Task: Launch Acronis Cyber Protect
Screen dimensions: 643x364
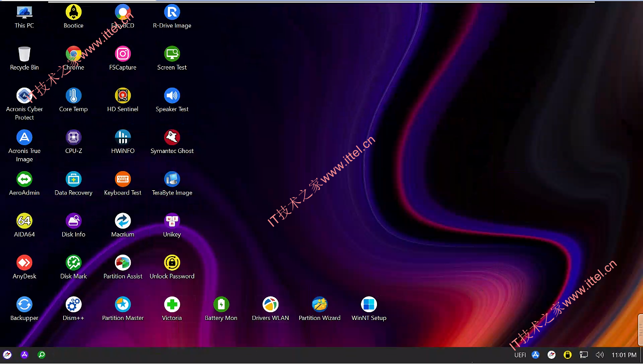Action: click(x=24, y=104)
